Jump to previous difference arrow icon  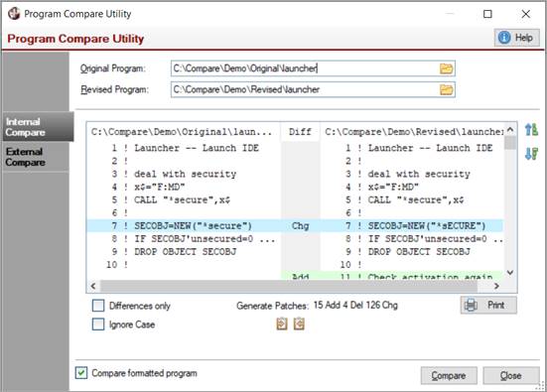click(x=531, y=130)
